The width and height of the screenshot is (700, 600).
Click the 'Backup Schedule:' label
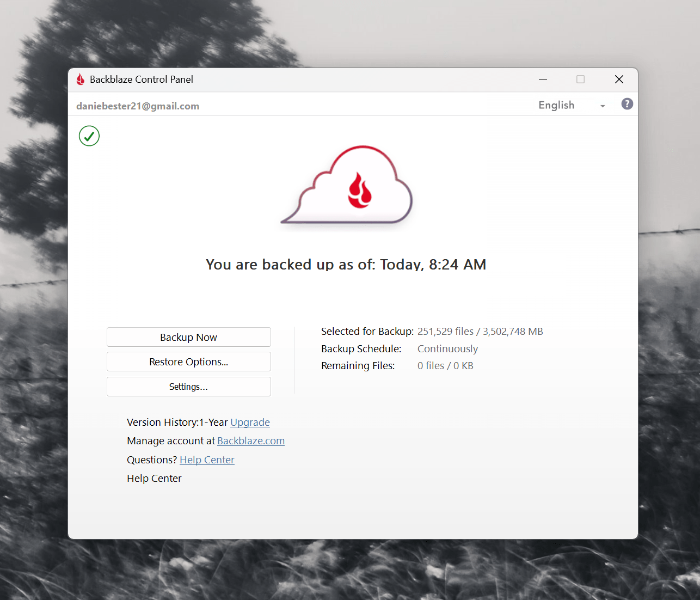point(361,349)
